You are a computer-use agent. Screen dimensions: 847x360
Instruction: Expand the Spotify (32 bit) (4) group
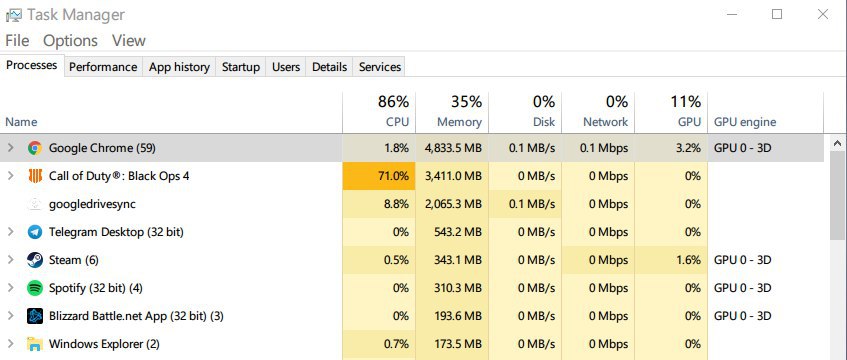pos(10,288)
